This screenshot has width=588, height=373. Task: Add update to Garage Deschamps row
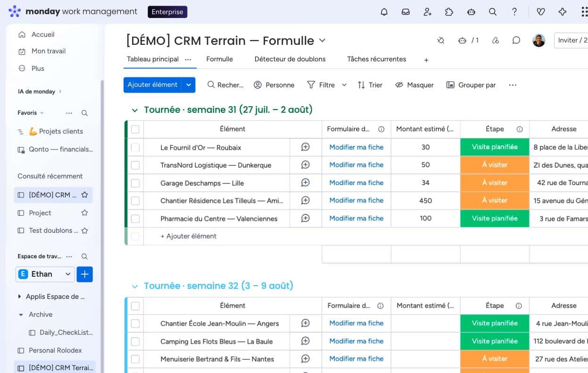(x=306, y=183)
